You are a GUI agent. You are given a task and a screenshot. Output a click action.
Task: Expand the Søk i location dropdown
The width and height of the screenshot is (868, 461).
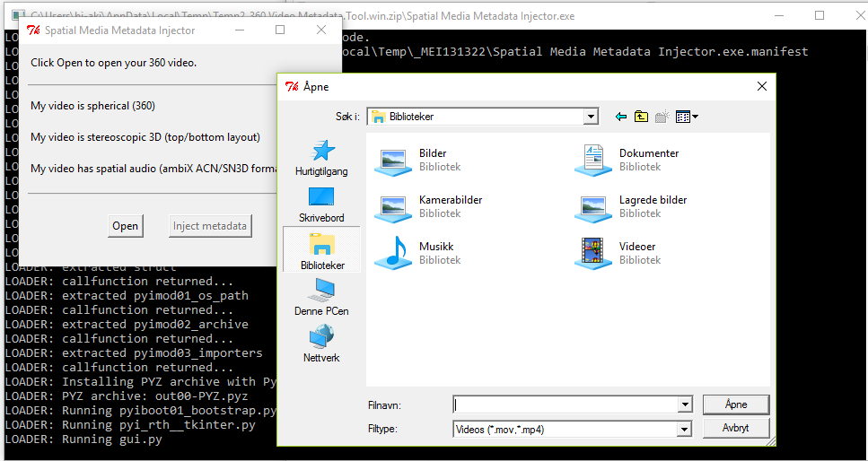coord(592,117)
